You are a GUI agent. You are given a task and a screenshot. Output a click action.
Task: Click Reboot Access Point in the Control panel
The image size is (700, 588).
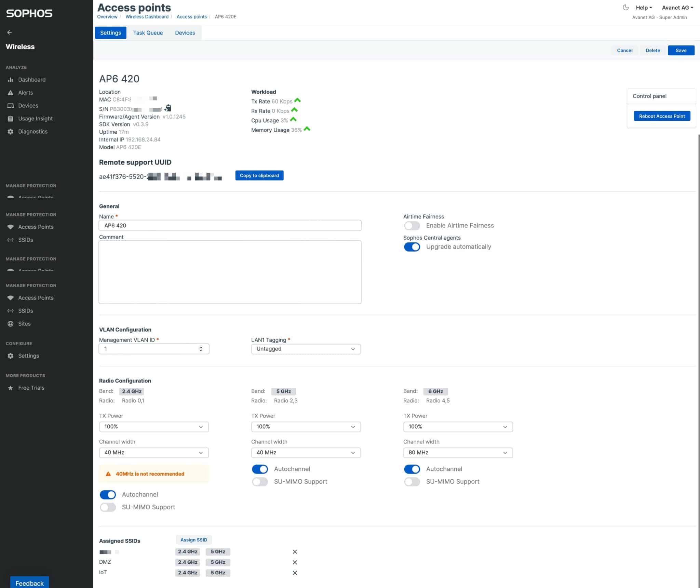(662, 116)
